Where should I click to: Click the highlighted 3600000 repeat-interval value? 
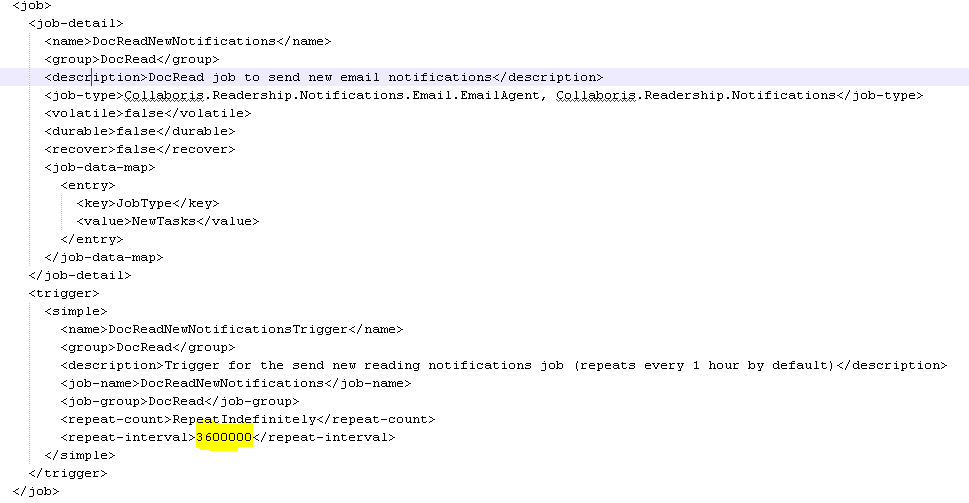coord(224,437)
